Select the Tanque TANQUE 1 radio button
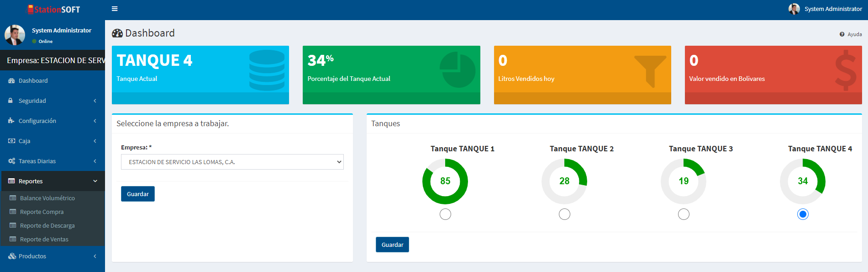Viewport: 868px width, 272px height. 445,214
